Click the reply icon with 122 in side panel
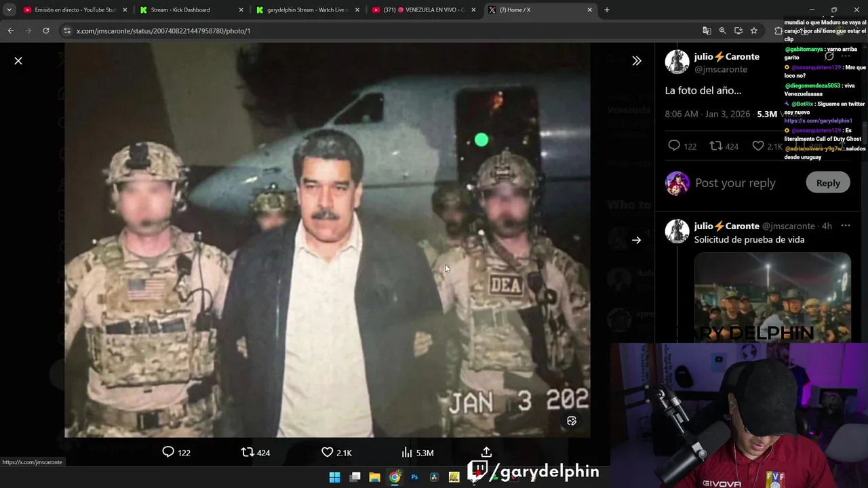The width and height of the screenshot is (868, 488). 682,146
